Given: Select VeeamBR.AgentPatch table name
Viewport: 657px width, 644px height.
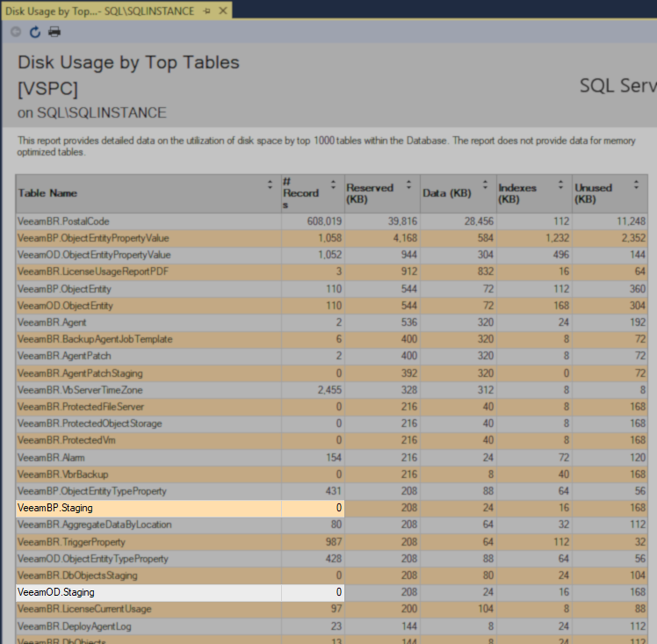Looking at the screenshot, I should pos(64,356).
